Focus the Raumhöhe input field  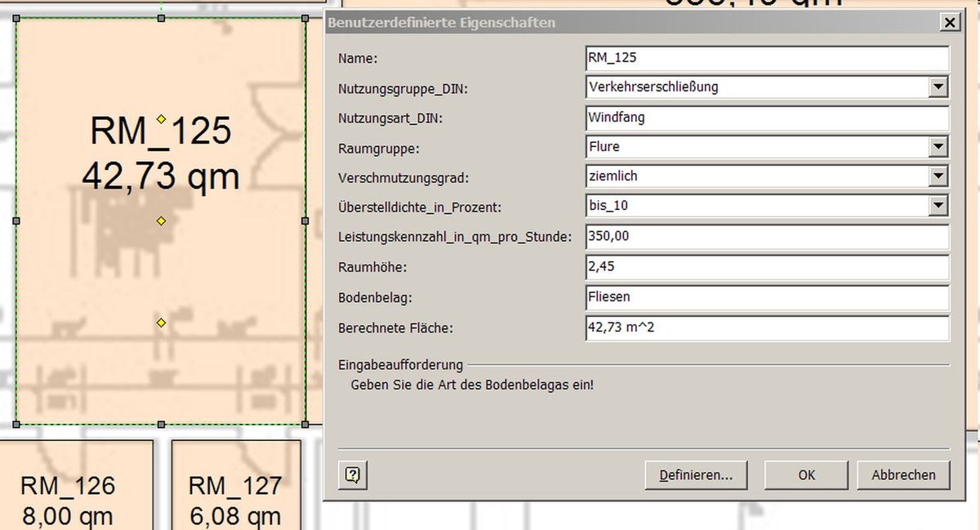coord(766,267)
